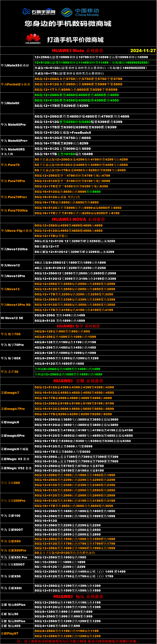Click the HUAWEI 畅玩 系列报价 section header

pos(79,596)
